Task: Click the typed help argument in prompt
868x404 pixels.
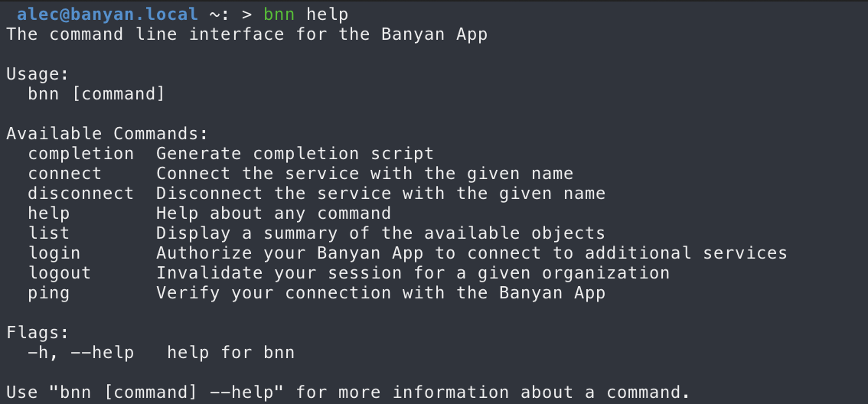Action: [327, 15]
